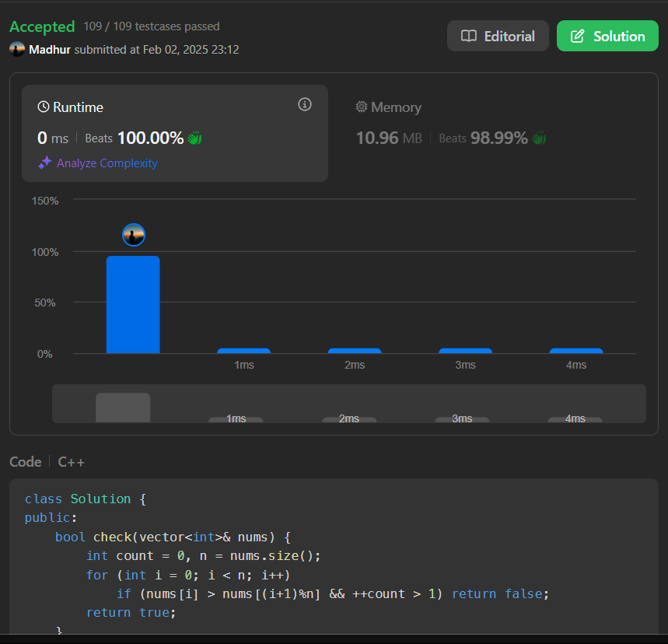The height and width of the screenshot is (644, 668).
Task: Click the '2ms' x-axis label below the chart
Action: point(355,365)
